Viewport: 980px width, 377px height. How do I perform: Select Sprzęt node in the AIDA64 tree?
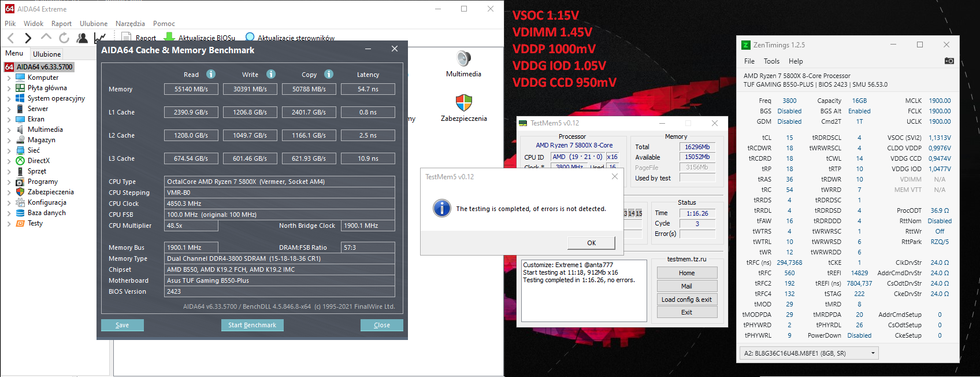[36, 171]
